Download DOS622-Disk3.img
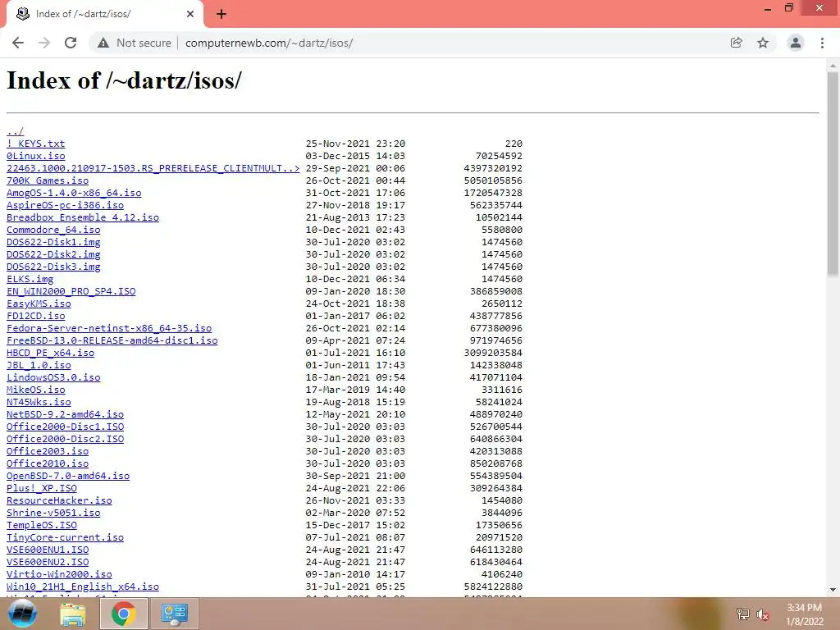Viewport: 840px width, 630px height. click(53, 267)
